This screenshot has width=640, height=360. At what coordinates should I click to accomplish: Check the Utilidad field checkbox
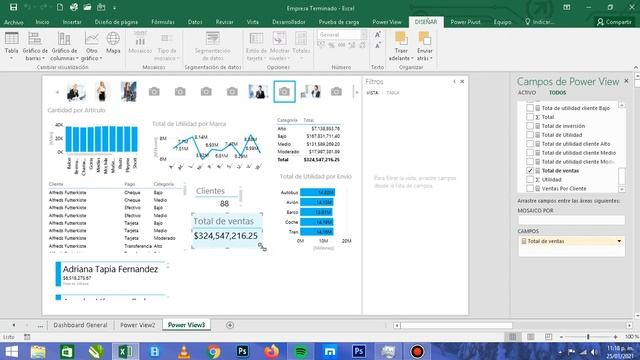pos(530,180)
